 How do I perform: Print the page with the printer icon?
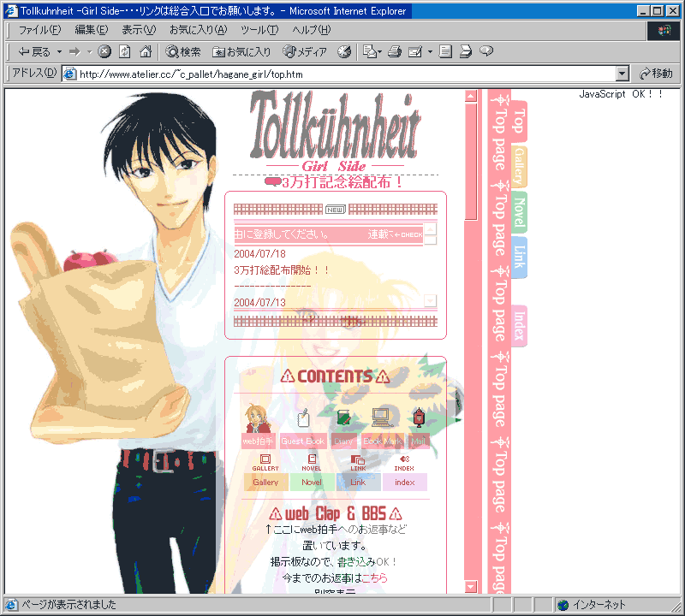[x=395, y=52]
